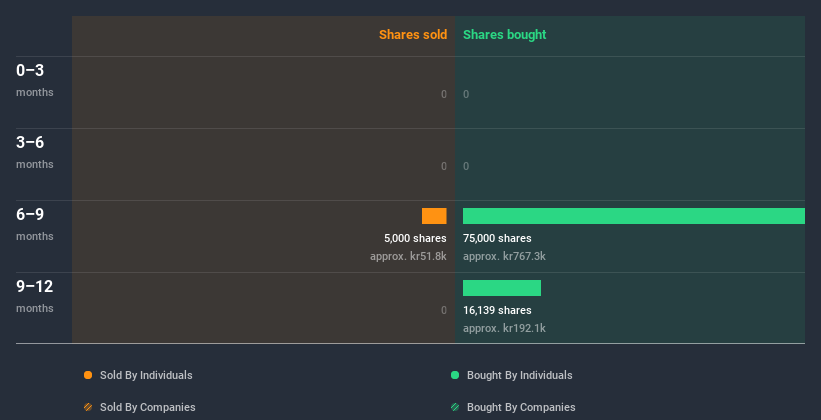Click the approx. kr767.3k value
The height and width of the screenshot is (420, 821).
(x=504, y=257)
